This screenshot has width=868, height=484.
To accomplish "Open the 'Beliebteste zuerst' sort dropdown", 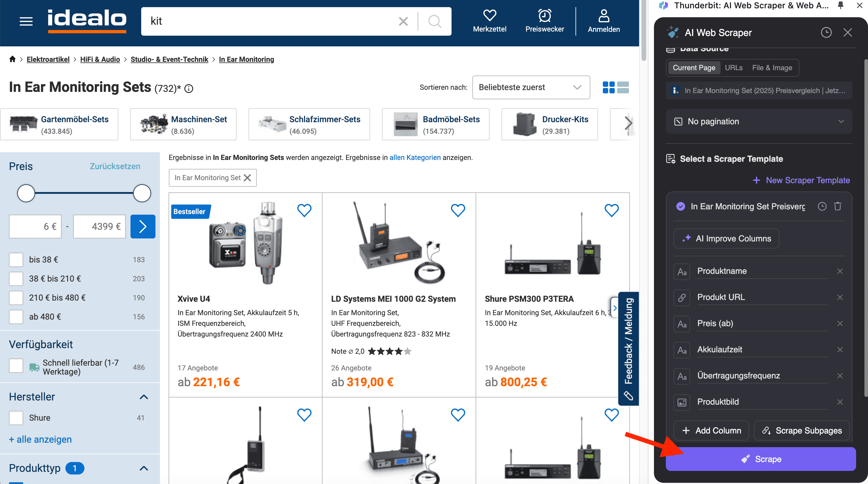I will 531,87.
